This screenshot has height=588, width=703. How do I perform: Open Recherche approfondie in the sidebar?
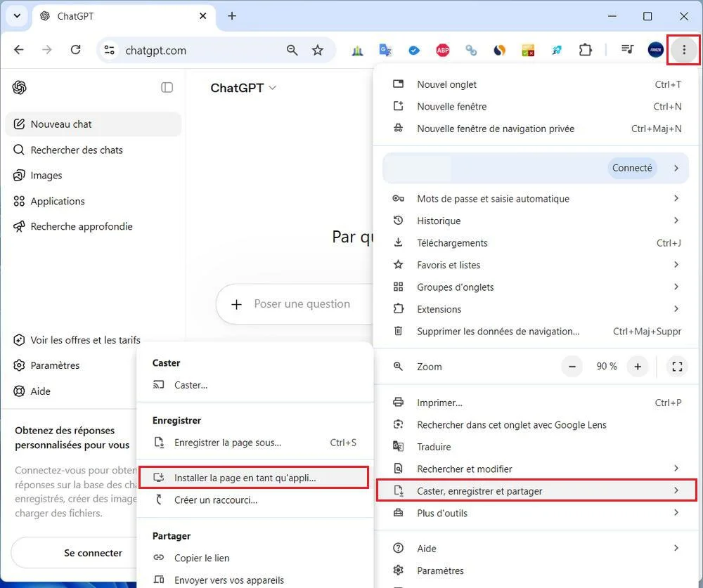[x=93, y=227]
